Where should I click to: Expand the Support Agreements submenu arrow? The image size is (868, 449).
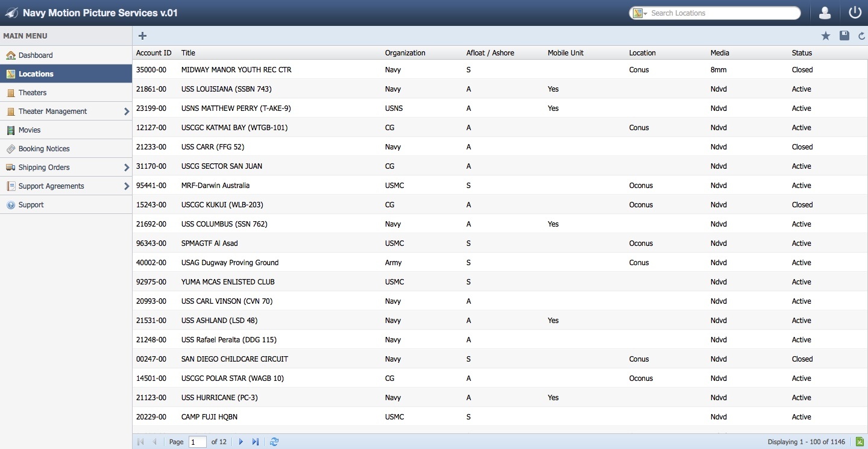click(x=127, y=186)
